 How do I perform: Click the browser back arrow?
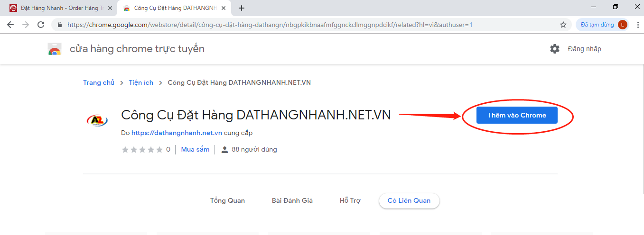pyautogui.click(x=10, y=25)
